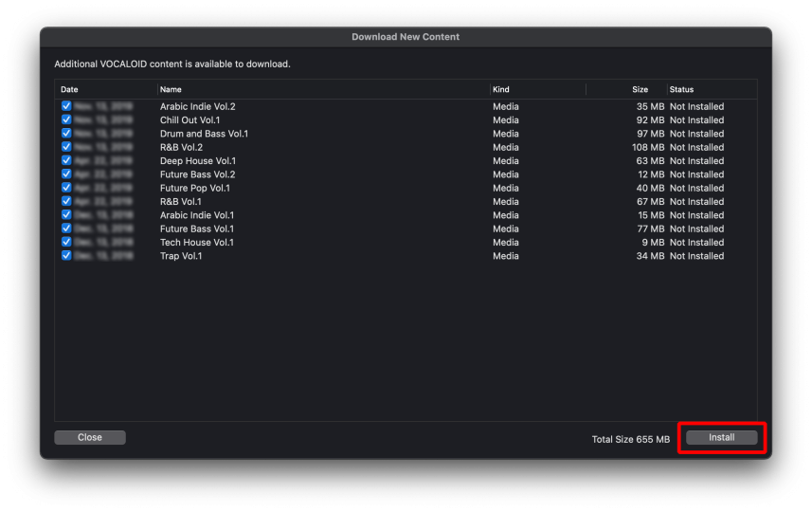Click the 108 MB size cell
The width and height of the screenshot is (812, 512).
648,148
